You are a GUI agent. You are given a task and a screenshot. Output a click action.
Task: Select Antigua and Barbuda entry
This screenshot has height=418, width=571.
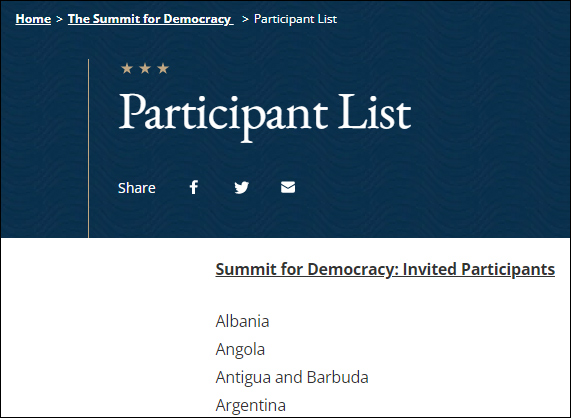point(292,377)
